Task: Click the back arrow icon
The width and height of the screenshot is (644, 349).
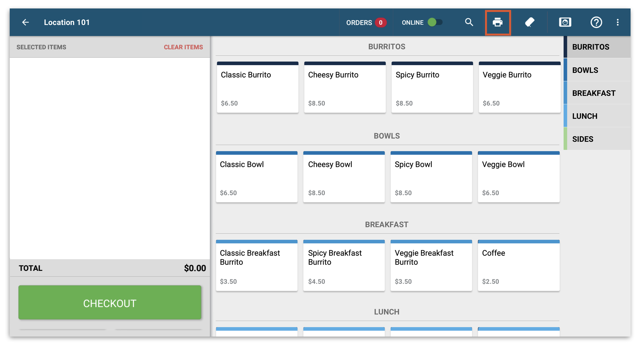Action: click(x=25, y=22)
